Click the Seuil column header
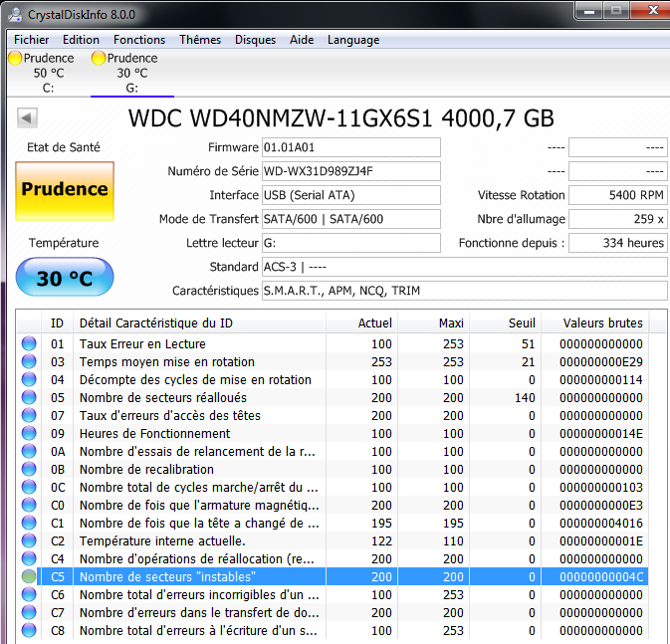The height and width of the screenshot is (644, 670). click(506, 323)
